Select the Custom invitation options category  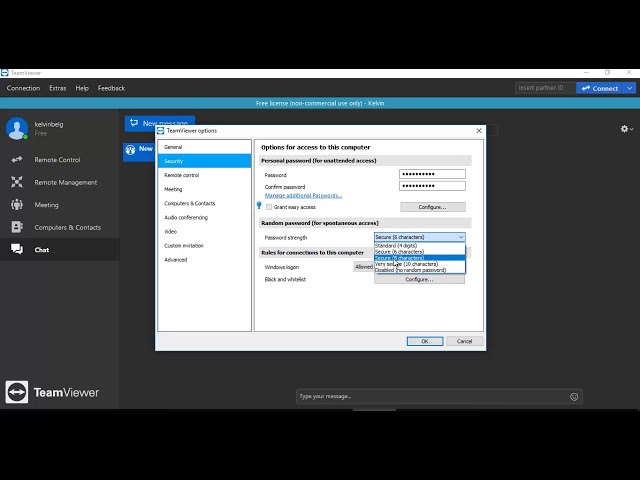click(x=204, y=246)
